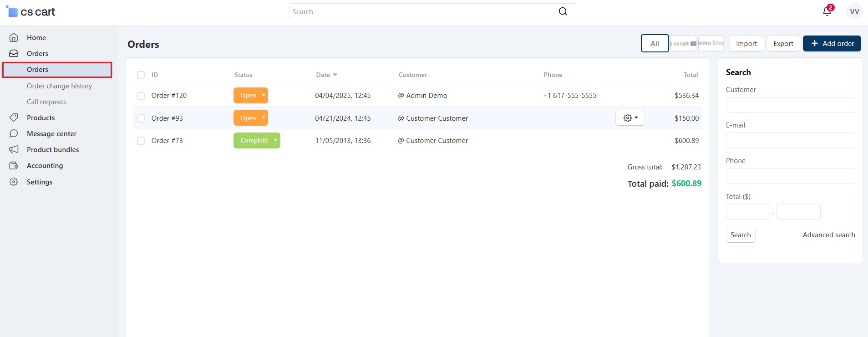Click the Add order button
The image size is (868, 337).
click(832, 43)
